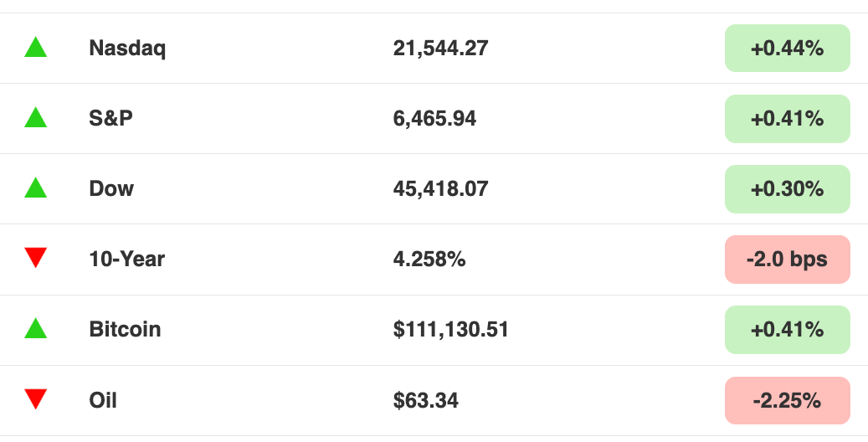Image resolution: width=868 pixels, height=442 pixels.
Task: Click the red down arrow beside 10-Year
Action: [x=35, y=258]
